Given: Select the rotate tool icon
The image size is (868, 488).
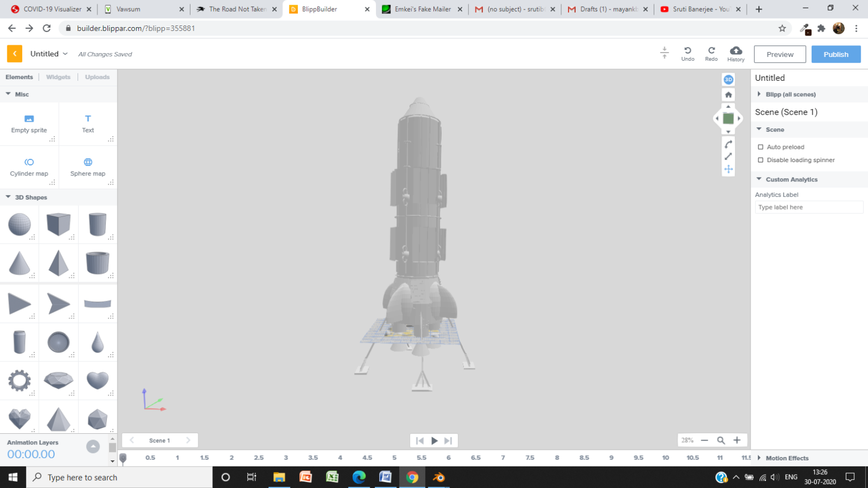Looking at the screenshot, I should (728, 144).
